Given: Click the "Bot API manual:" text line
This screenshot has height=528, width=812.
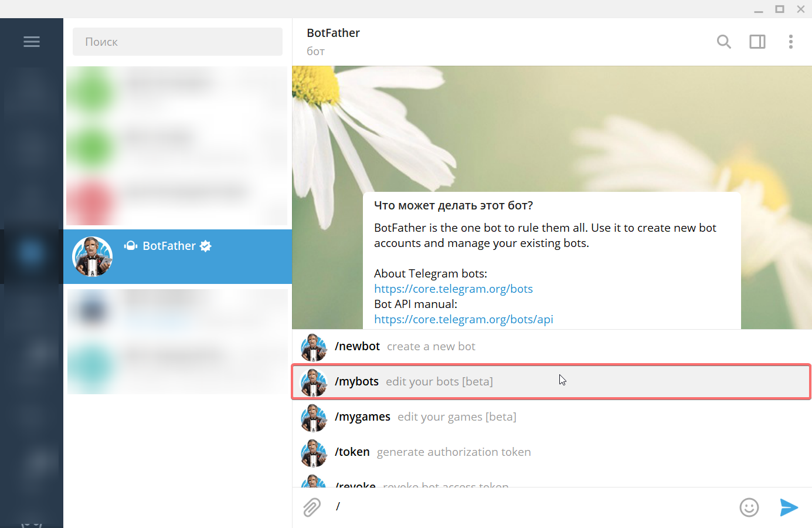Looking at the screenshot, I should (416, 304).
